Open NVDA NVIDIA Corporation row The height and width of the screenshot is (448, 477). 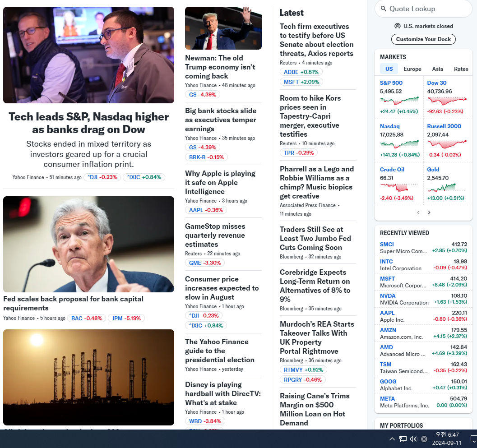423,299
